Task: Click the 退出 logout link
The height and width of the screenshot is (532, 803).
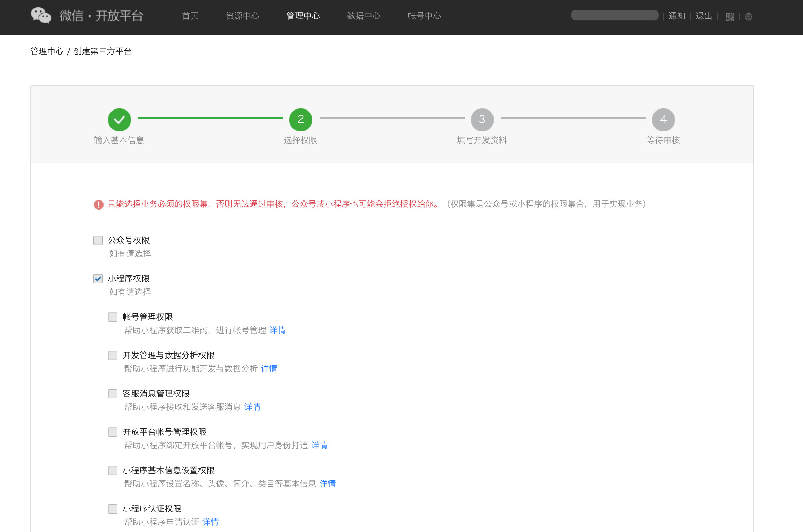Action: (704, 16)
